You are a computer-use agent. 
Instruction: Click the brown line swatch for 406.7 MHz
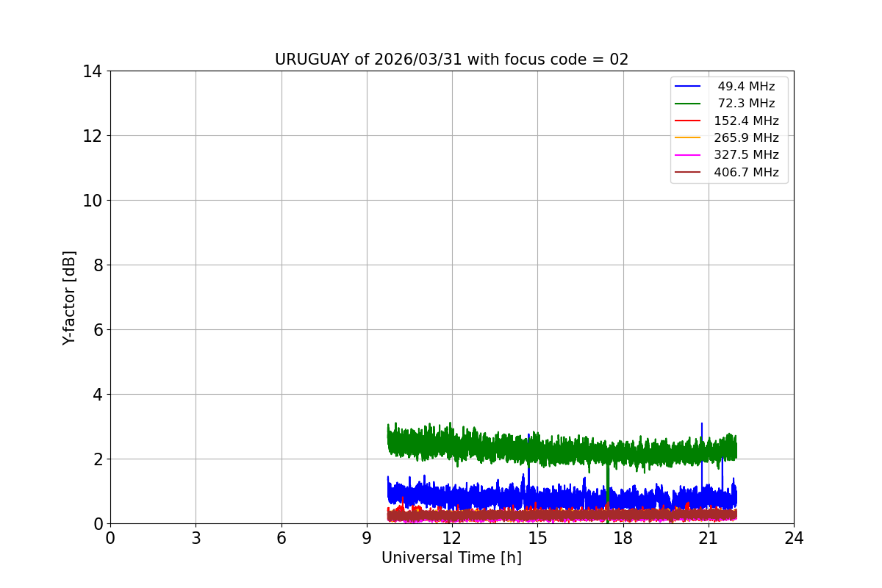click(688, 172)
